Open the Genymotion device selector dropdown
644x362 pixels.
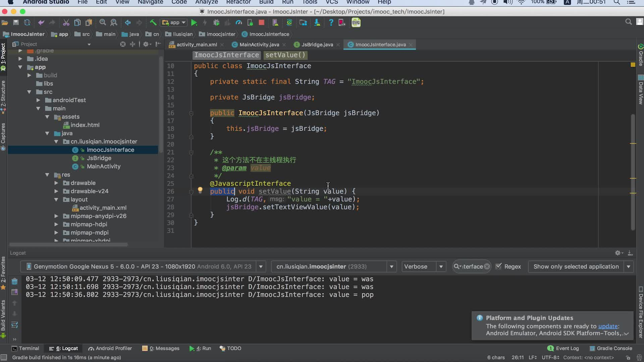click(143, 266)
